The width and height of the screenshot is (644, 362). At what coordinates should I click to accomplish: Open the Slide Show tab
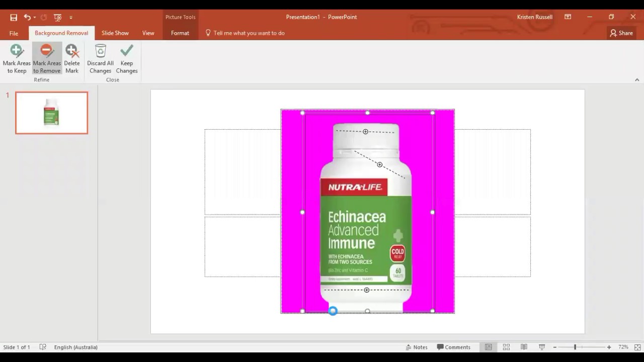point(115,33)
